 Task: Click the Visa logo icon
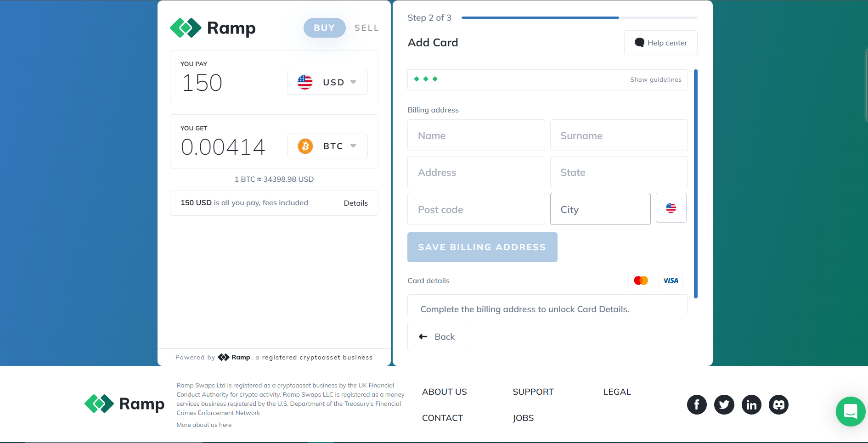(671, 280)
